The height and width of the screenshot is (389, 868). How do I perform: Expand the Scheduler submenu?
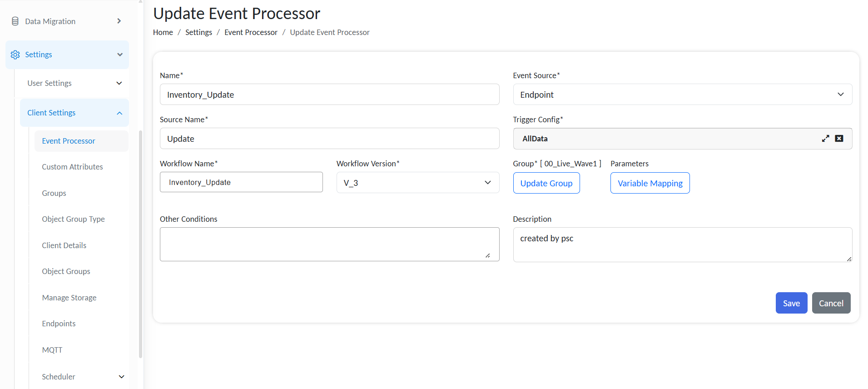121,377
